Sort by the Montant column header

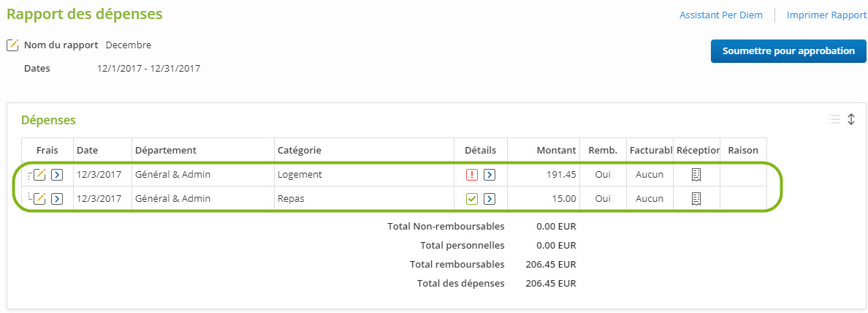pyautogui.click(x=556, y=151)
